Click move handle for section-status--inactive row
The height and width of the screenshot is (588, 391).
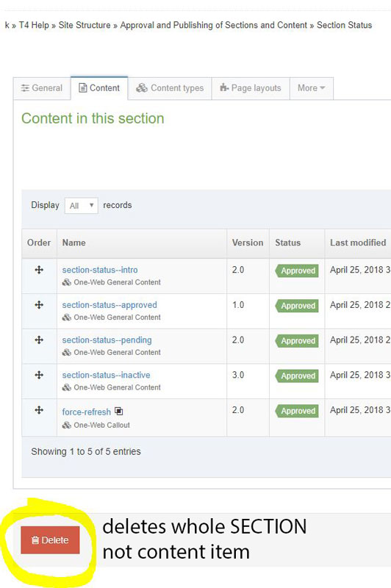tap(39, 375)
